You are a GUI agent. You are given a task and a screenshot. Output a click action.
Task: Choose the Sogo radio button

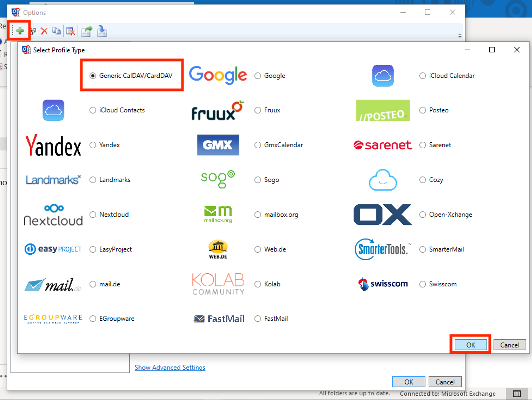point(258,180)
